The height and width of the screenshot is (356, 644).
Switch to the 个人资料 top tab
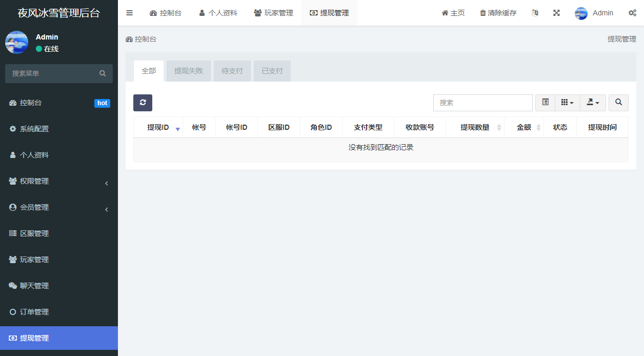pyautogui.click(x=218, y=13)
